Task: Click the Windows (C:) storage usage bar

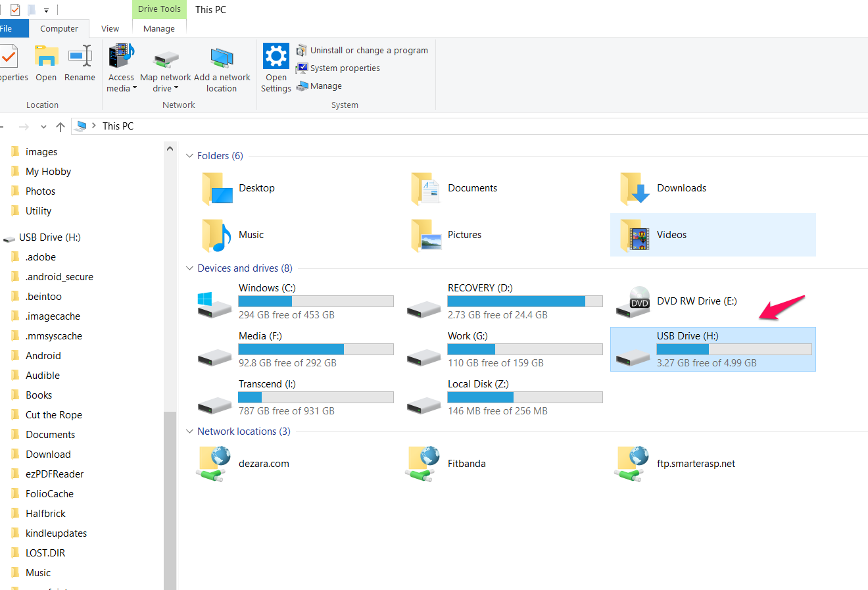Action: click(316, 301)
